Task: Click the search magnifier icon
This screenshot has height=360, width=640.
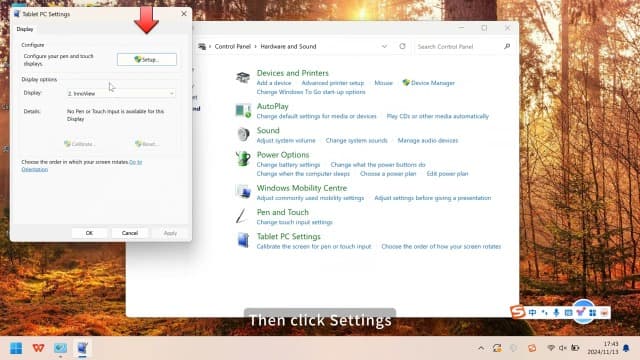Action: (507, 47)
